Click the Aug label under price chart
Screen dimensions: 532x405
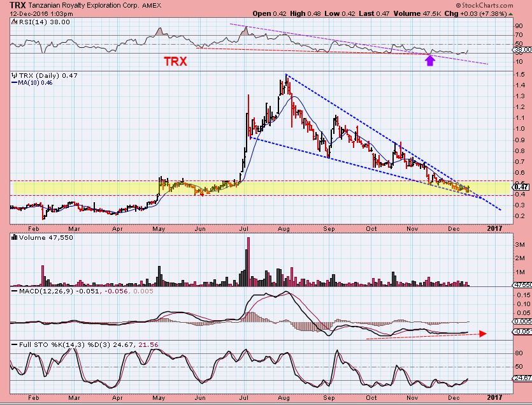284,229
